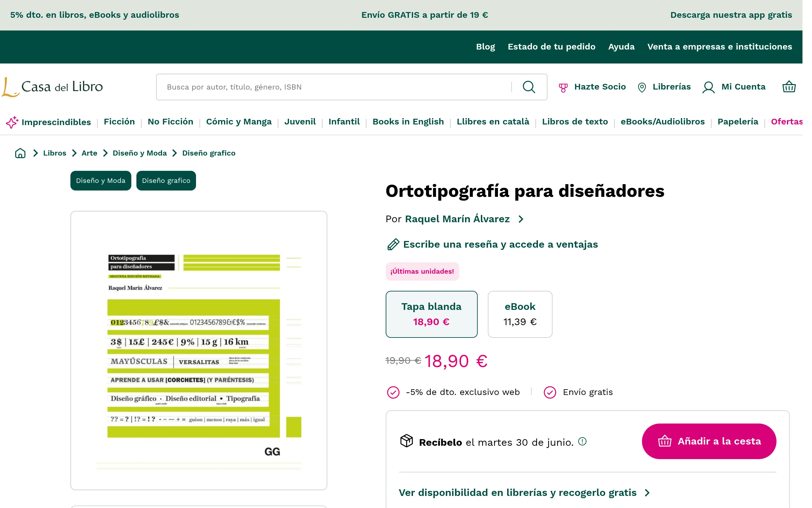Viewport: 812px width, 508px height.
Task: Open the Libros de texto menu
Action: (x=575, y=122)
